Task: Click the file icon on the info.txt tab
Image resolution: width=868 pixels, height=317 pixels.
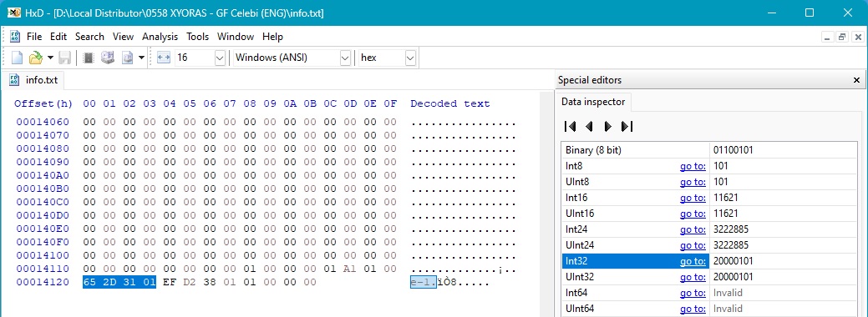Action: pos(15,80)
